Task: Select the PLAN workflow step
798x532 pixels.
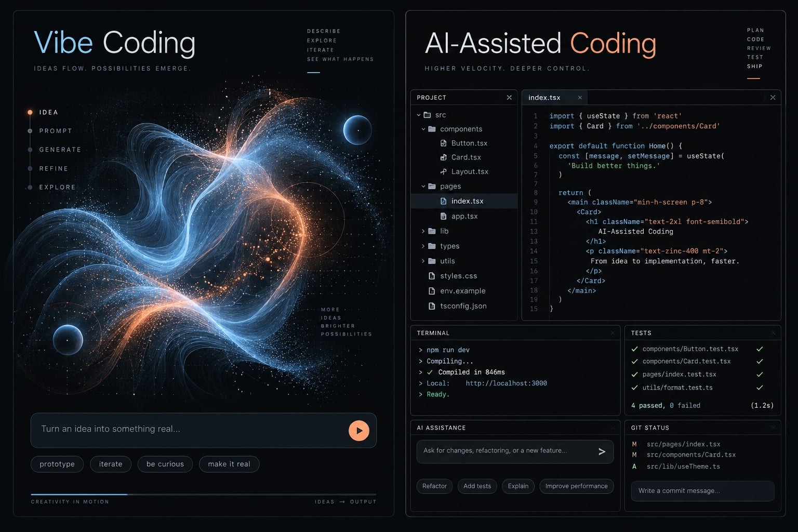Action: pyautogui.click(x=755, y=30)
